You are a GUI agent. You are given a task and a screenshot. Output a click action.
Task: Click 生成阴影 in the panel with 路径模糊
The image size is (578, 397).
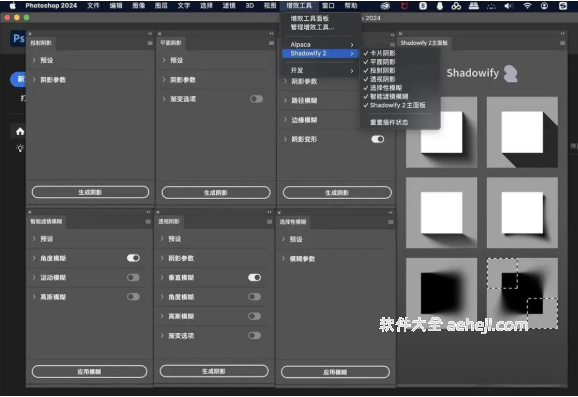point(337,192)
